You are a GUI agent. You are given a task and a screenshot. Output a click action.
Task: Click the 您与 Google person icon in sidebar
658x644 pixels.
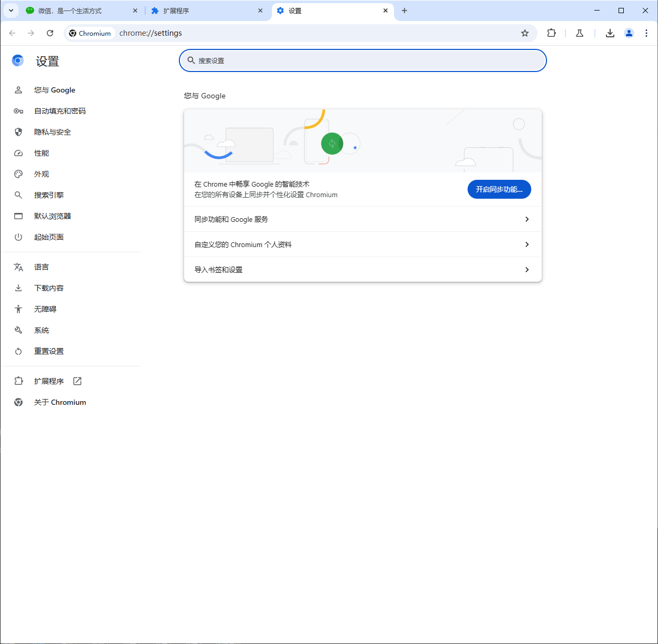[18, 90]
